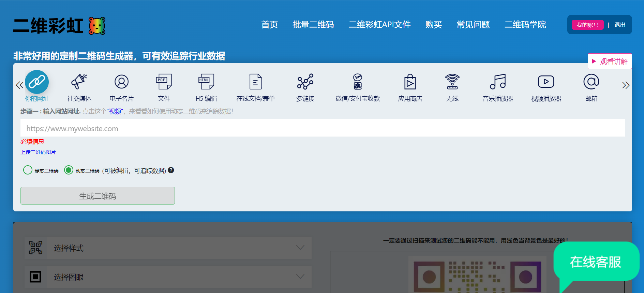Select the 动态二维码 radio button
Viewport: 644px width, 293px height.
[69, 170]
